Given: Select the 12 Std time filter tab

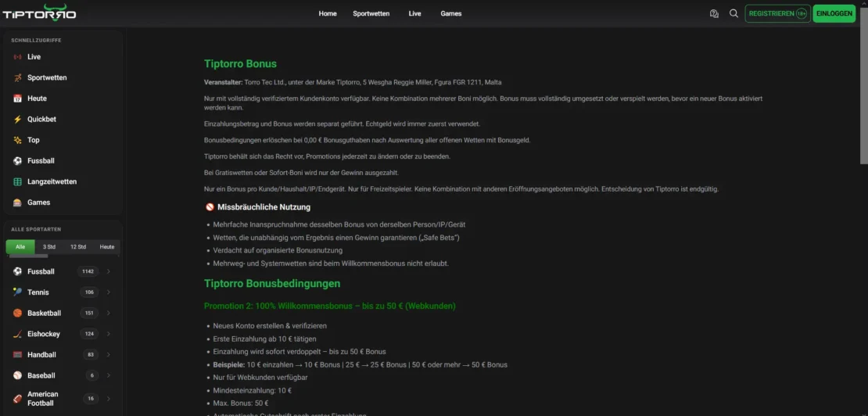Looking at the screenshot, I should click(78, 247).
